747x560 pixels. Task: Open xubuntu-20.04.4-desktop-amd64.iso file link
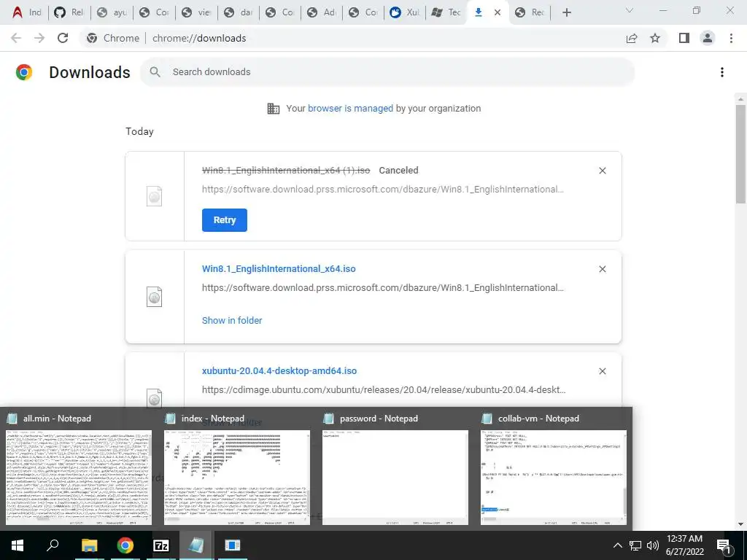[279, 371]
